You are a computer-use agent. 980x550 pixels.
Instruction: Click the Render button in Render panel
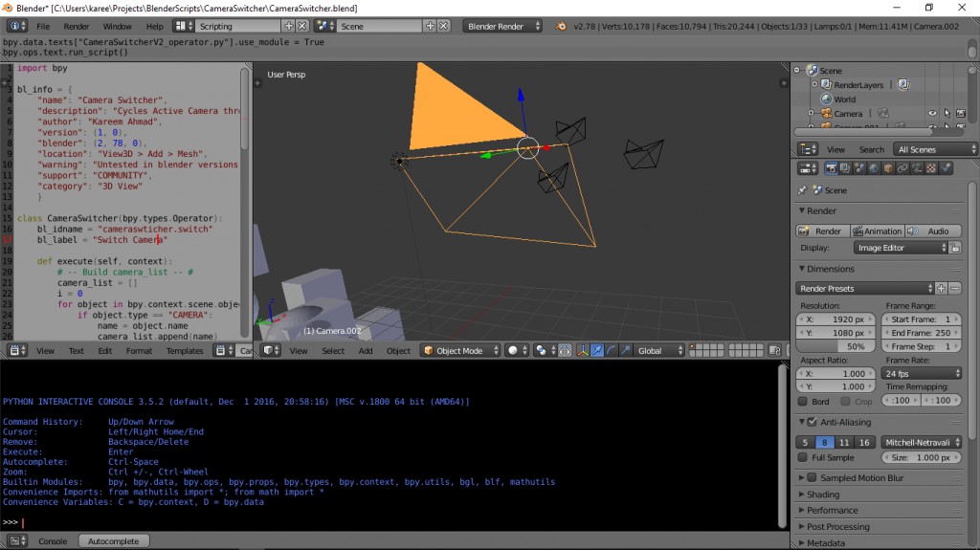coord(822,231)
